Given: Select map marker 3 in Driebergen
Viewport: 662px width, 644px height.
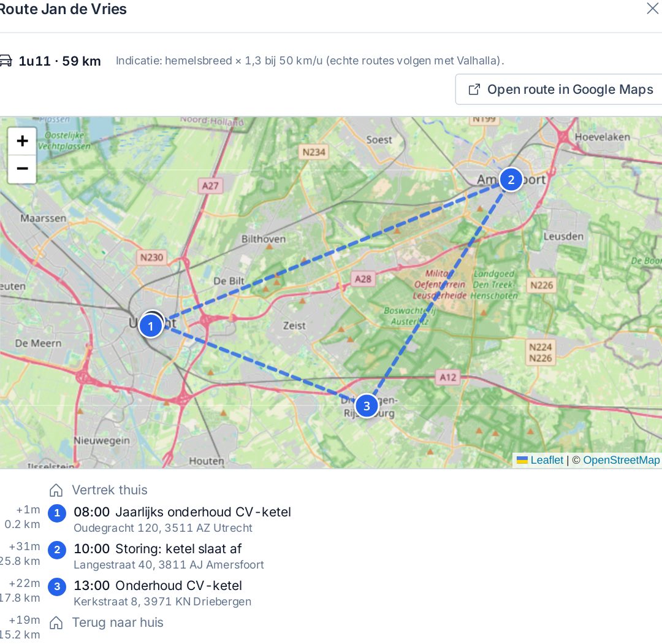Looking at the screenshot, I should pyautogui.click(x=367, y=406).
